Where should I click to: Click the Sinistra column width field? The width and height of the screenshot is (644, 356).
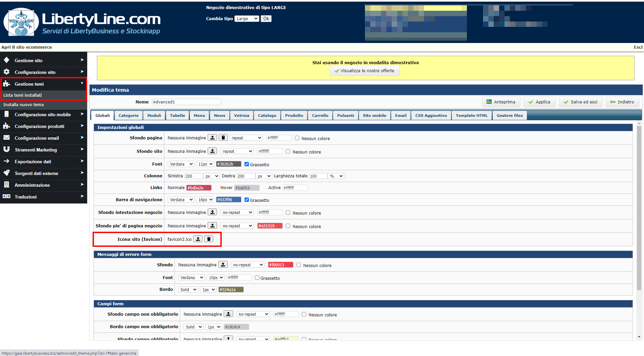point(194,176)
